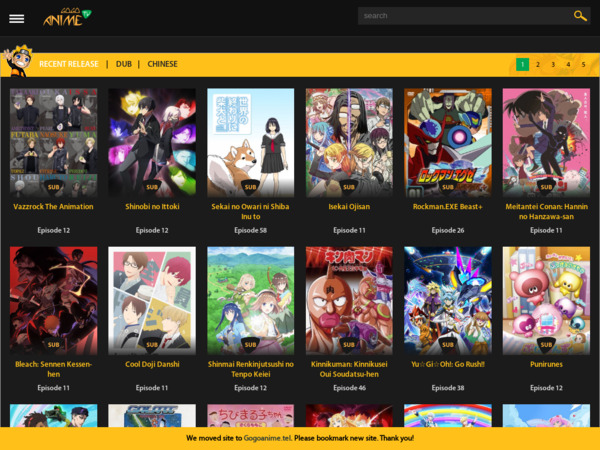
Task: Switch to the Chinese tab
Action: point(162,64)
